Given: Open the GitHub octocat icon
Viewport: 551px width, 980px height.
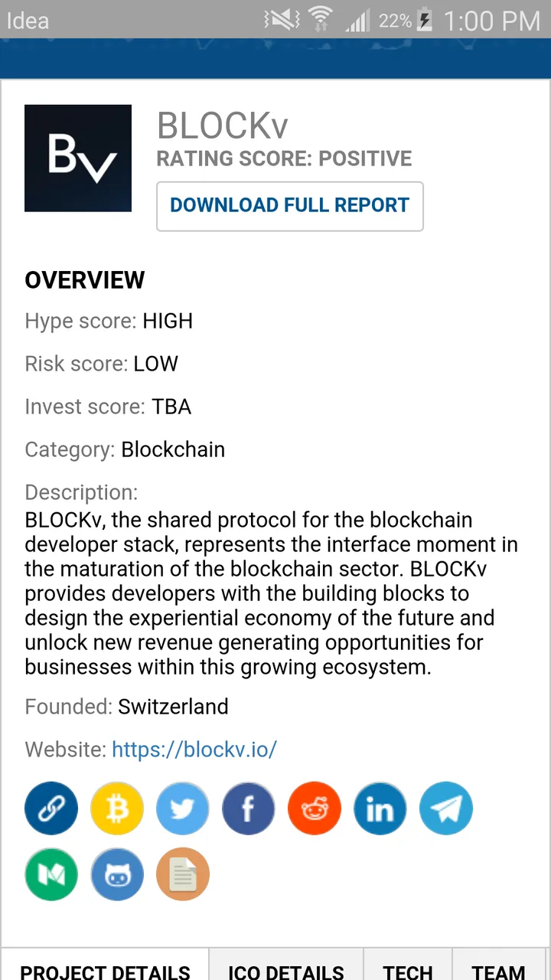Looking at the screenshot, I should [x=117, y=874].
